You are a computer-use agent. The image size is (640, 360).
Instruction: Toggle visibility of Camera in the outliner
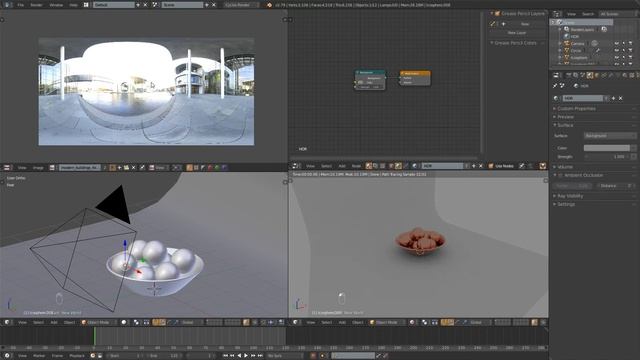pyautogui.click(x=616, y=43)
